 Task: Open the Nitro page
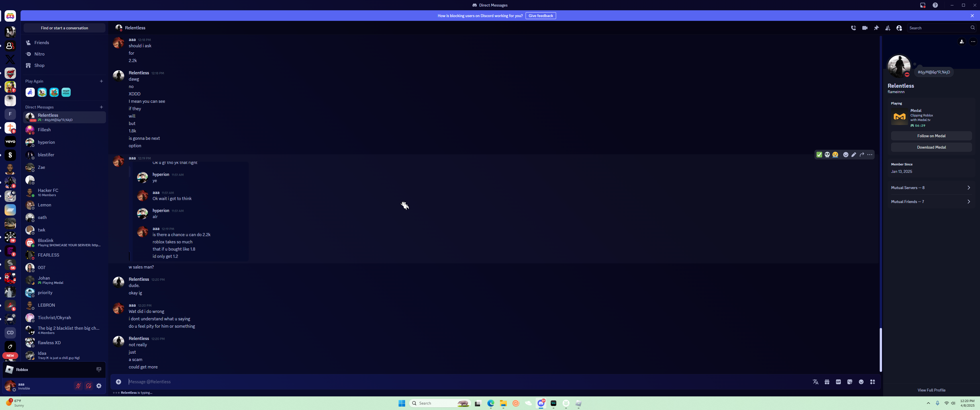[39, 54]
